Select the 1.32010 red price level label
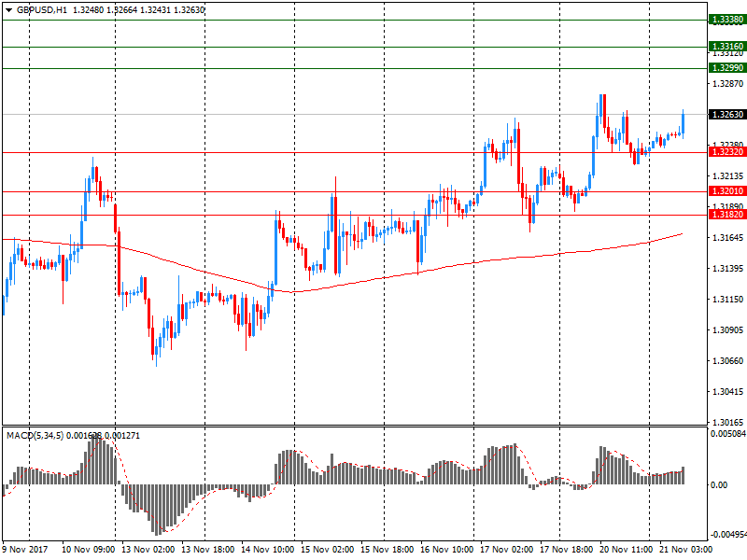747x560 pixels. 727,191
